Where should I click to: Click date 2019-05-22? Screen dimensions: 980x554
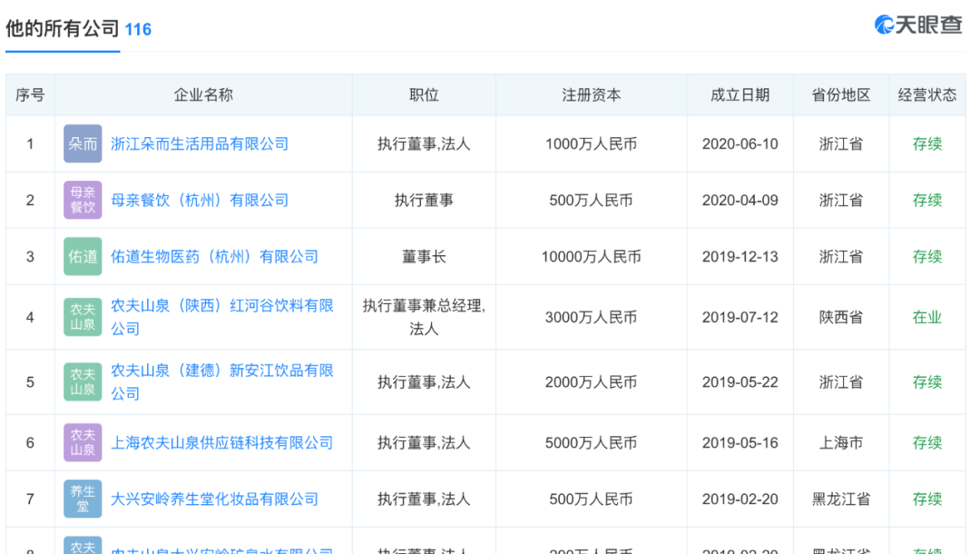coord(740,382)
